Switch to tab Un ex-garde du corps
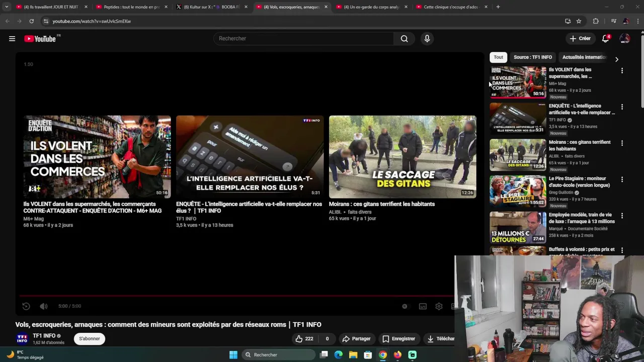The height and width of the screenshot is (362, 644). (371, 7)
